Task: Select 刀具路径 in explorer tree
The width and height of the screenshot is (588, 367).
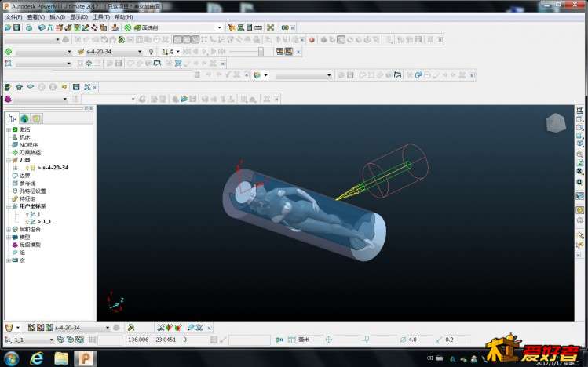Action: [x=30, y=152]
